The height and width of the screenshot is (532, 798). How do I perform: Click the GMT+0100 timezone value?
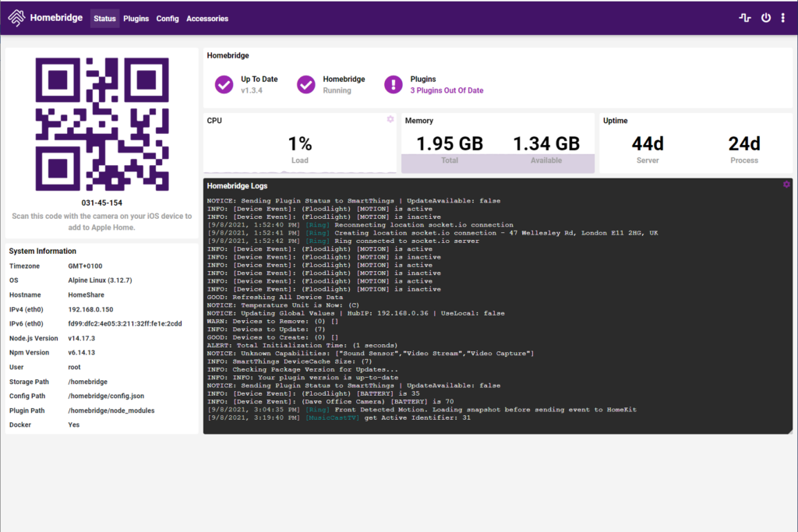(85, 266)
